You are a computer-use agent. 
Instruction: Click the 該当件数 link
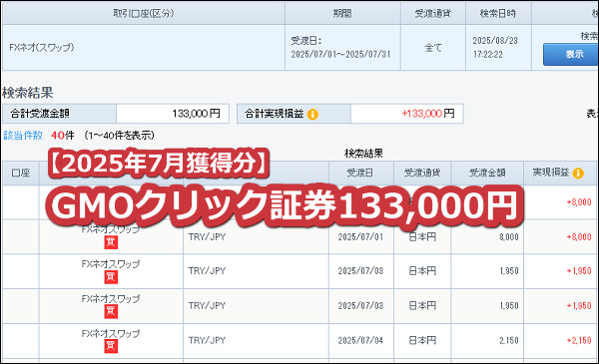pyautogui.click(x=23, y=135)
